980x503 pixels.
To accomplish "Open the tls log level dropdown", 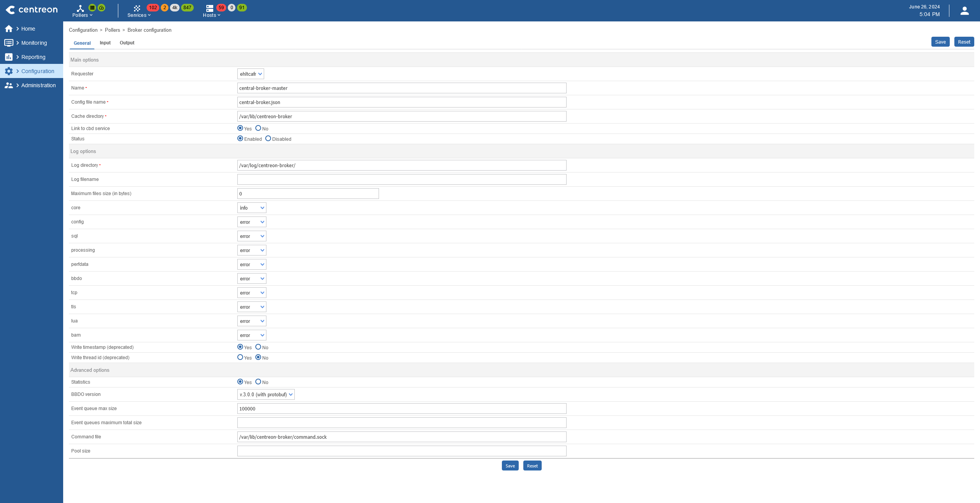I will [252, 307].
